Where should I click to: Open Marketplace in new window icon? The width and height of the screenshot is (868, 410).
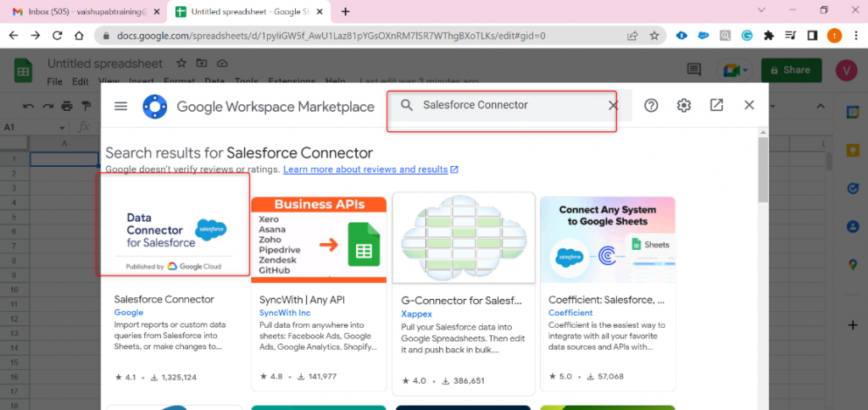point(716,105)
